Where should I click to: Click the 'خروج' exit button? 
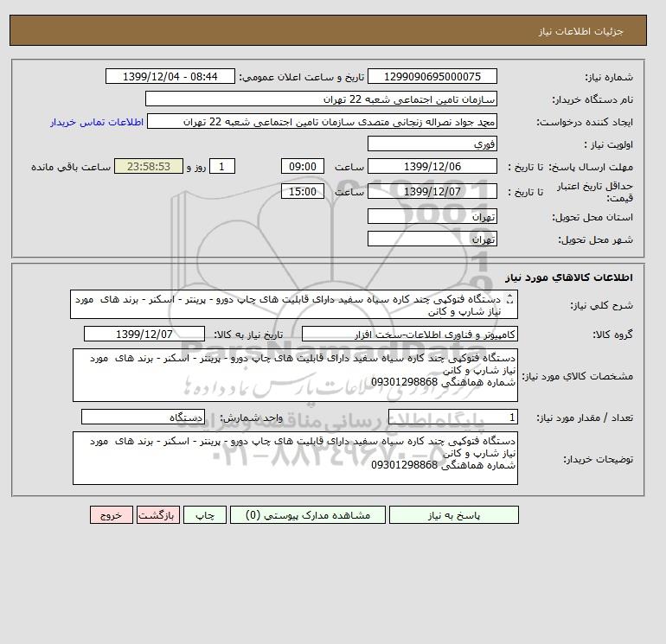(112, 515)
